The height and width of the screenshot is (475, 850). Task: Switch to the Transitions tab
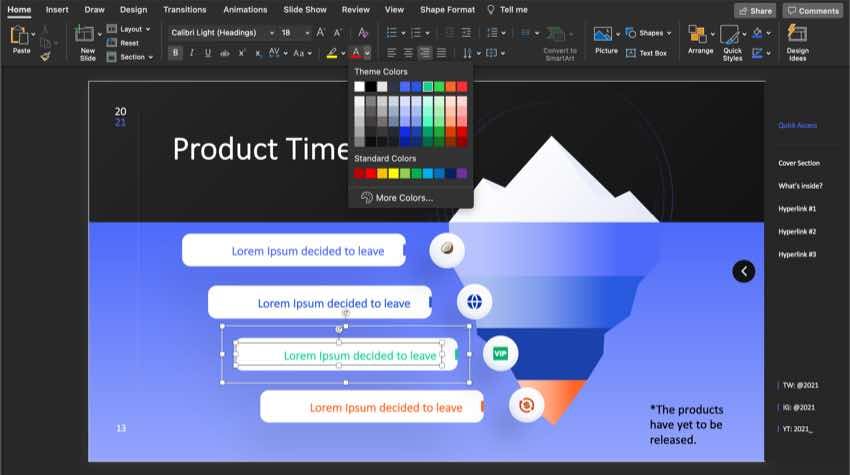[184, 10]
